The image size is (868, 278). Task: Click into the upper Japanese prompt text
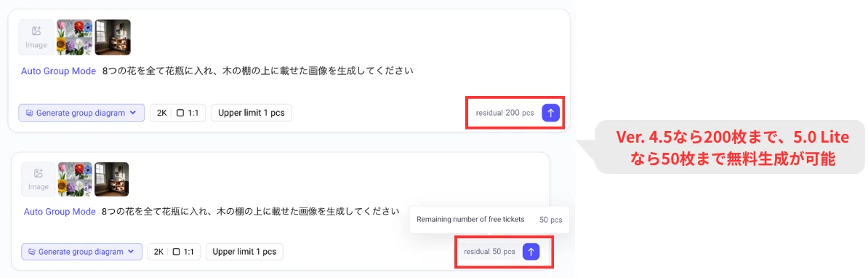coord(258,71)
